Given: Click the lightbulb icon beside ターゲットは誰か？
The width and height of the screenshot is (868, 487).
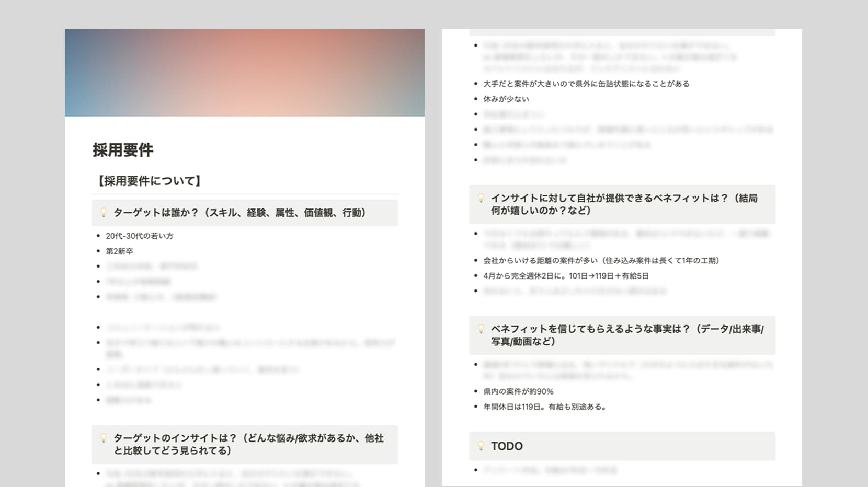Looking at the screenshot, I should pos(104,213).
